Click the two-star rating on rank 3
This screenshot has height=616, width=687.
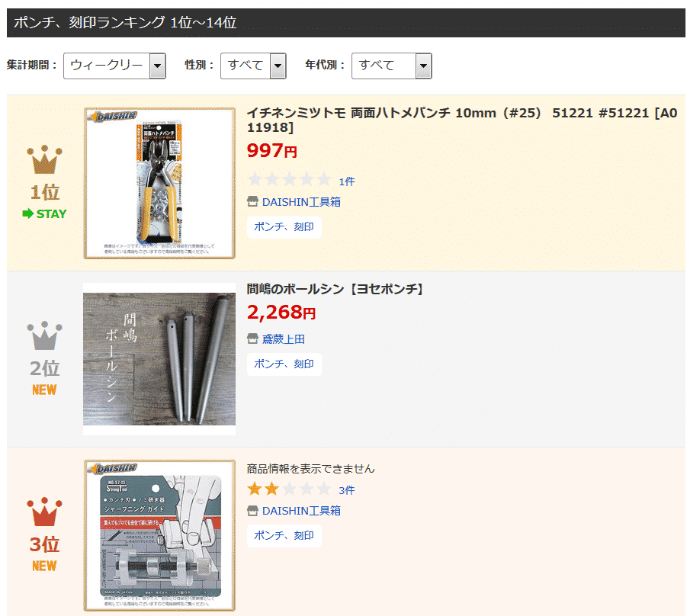tap(289, 489)
